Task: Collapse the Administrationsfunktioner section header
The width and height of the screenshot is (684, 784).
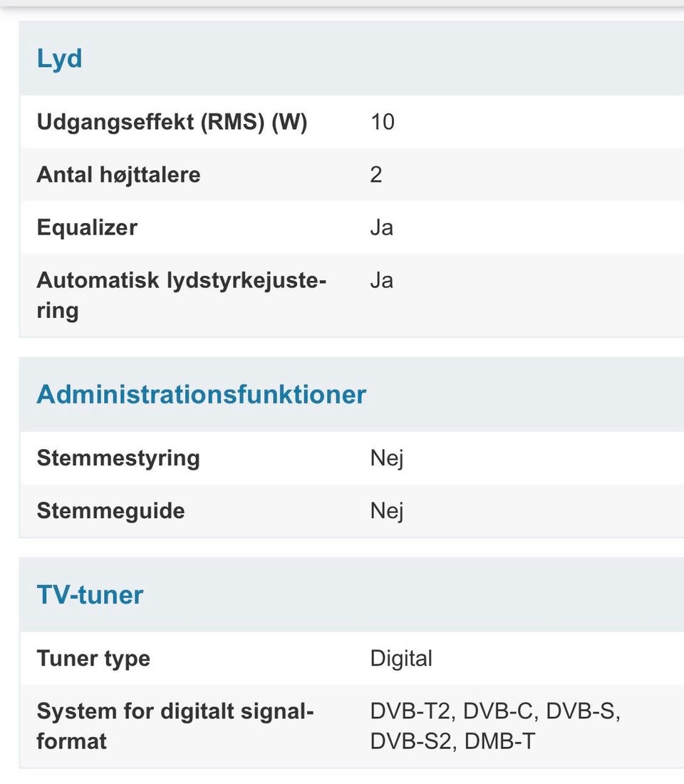Action: tap(201, 394)
